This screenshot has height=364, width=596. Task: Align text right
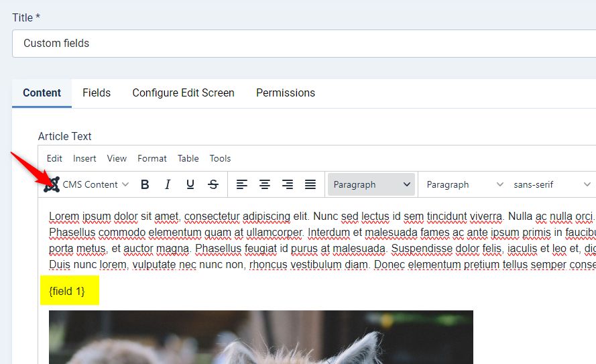coord(288,184)
